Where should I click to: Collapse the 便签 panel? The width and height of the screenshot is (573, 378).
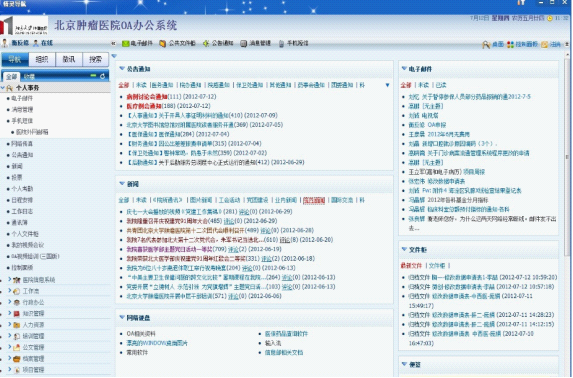click(404, 364)
